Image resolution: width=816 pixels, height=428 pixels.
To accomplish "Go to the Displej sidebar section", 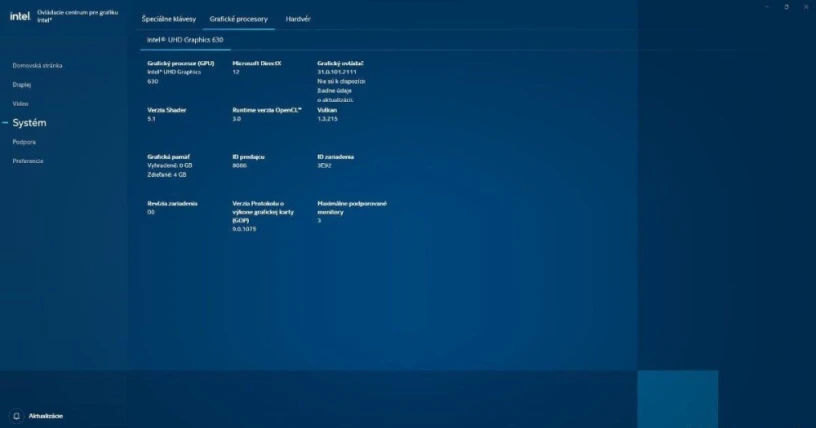I will (x=22, y=84).
